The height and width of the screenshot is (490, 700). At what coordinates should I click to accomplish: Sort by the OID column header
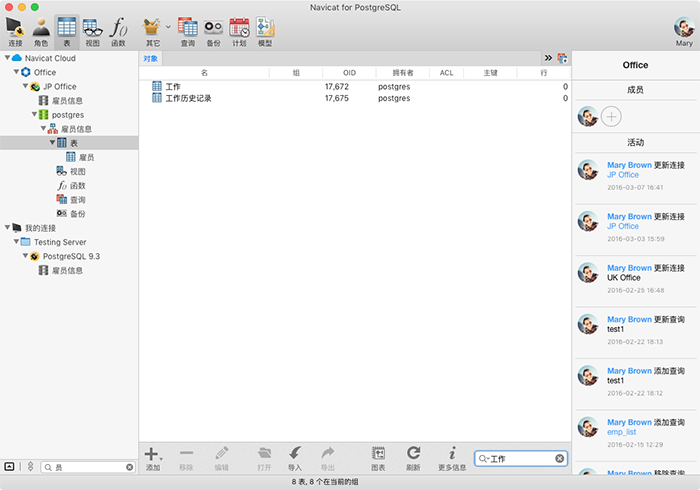(349, 73)
